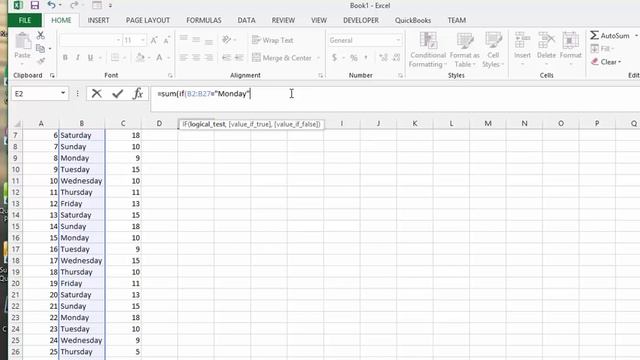This screenshot has width=640, height=360.
Task: Switch to the FORMULAS tab
Action: [x=204, y=20]
